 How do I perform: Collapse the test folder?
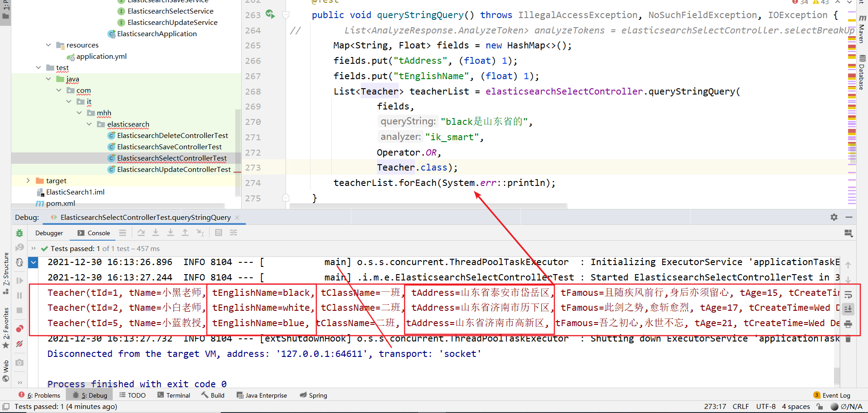coord(38,67)
